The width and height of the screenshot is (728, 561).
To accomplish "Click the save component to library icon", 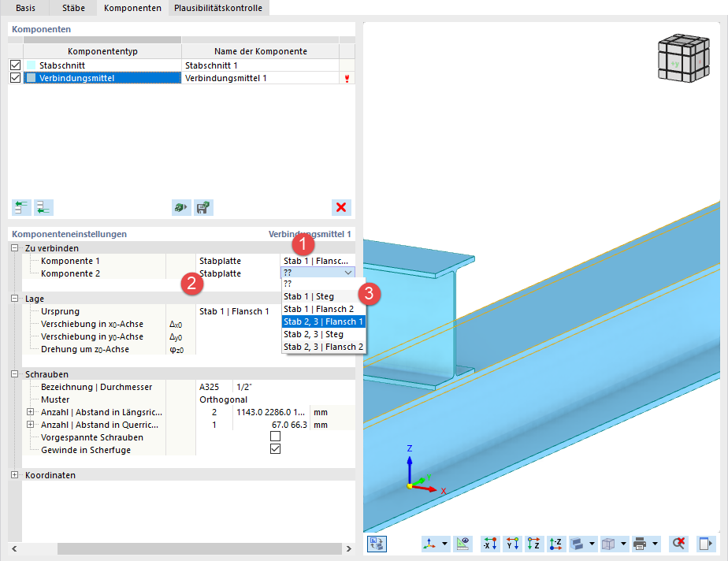I will tap(203, 207).
